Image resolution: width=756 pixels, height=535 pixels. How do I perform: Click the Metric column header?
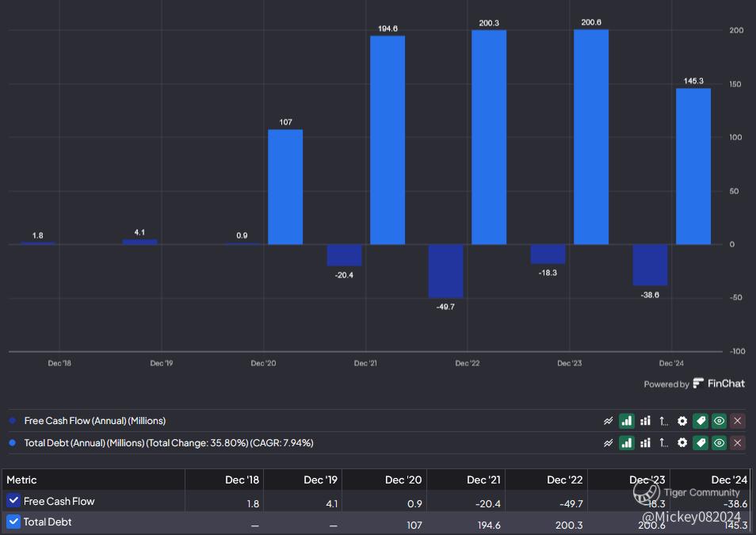[22, 480]
